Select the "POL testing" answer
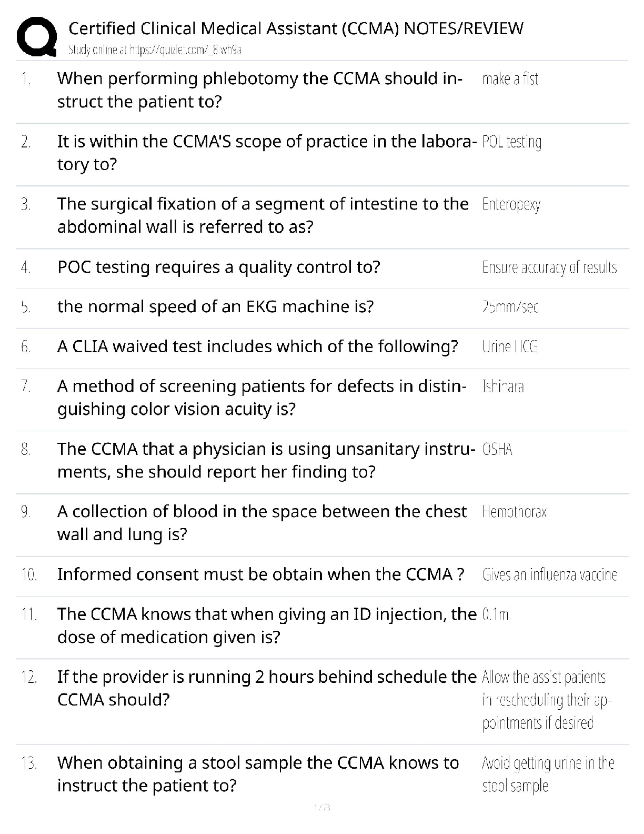644x834 pixels. (x=511, y=142)
